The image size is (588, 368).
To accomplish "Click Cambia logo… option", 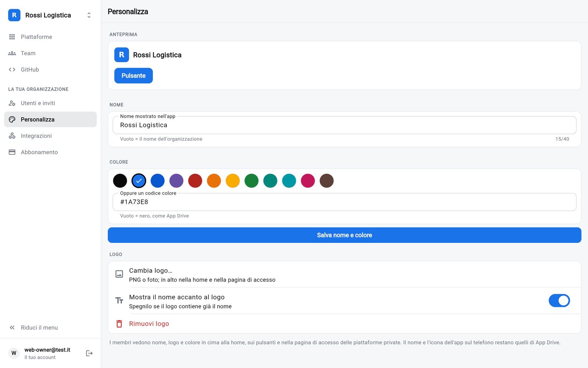I will (344, 275).
